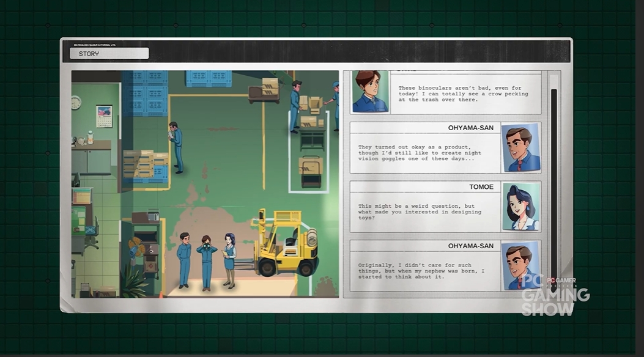The width and height of the screenshot is (644, 357).
Task: Click the OHYAMA-SAN name above the nephew dialogue
Action: [x=471, y=246]
